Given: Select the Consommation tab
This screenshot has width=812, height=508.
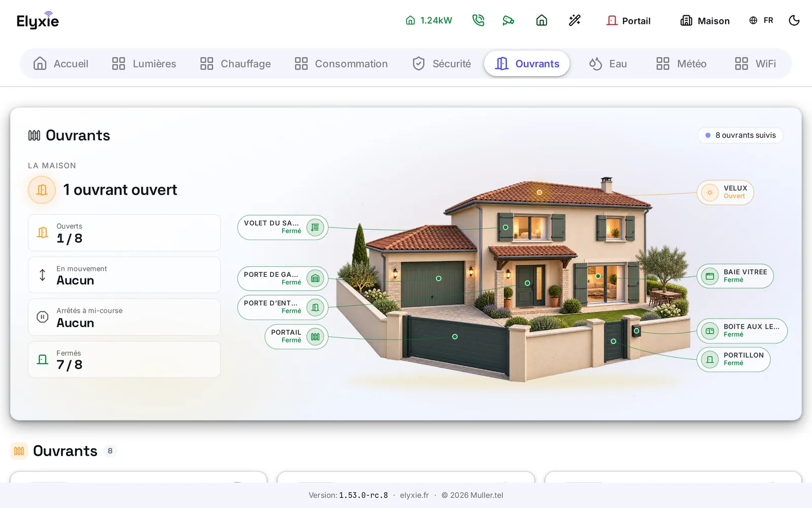Looking at the screenshot, I should point(341,63).
